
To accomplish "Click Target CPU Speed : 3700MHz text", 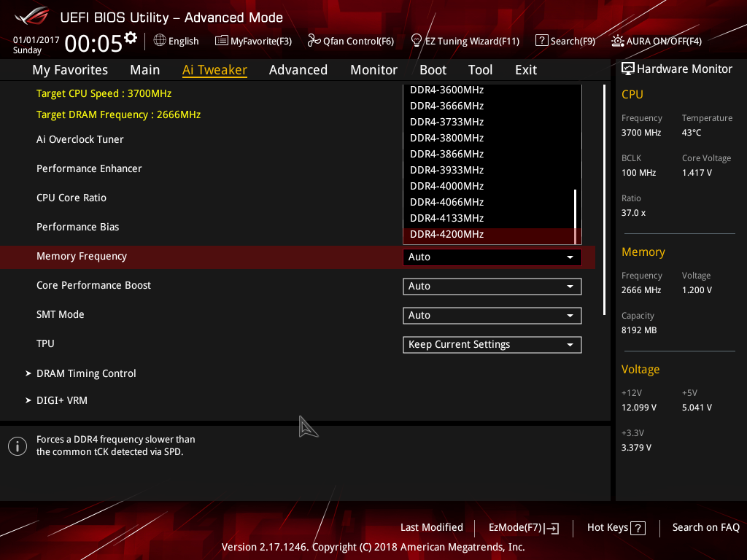I will point(104,93).
